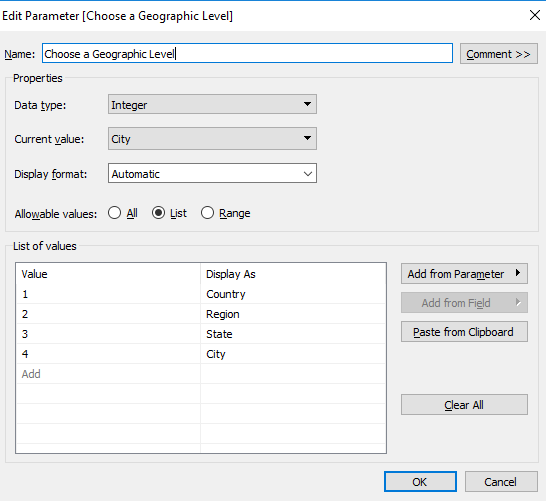Select value 4 City row
The width and height of the screenshot is (546, 501).
[201, 354]
